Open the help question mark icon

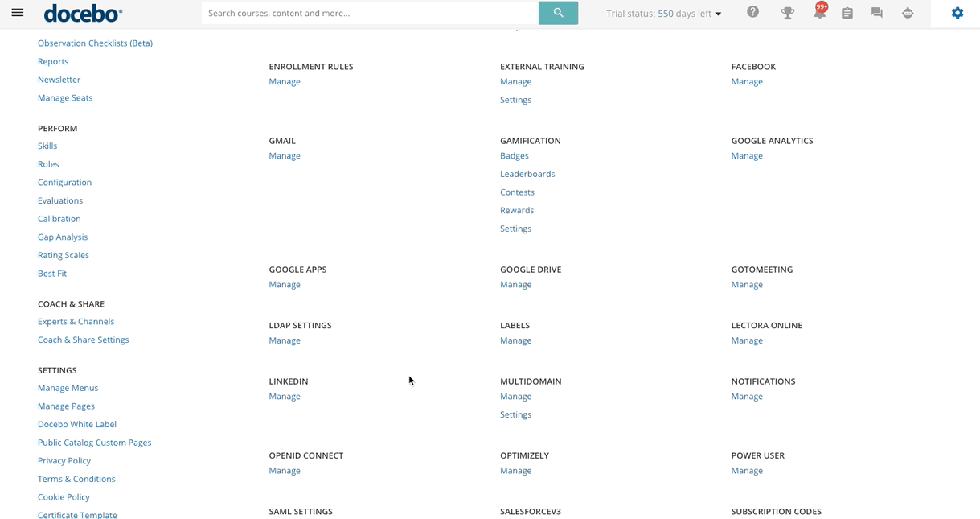(752, 12)
